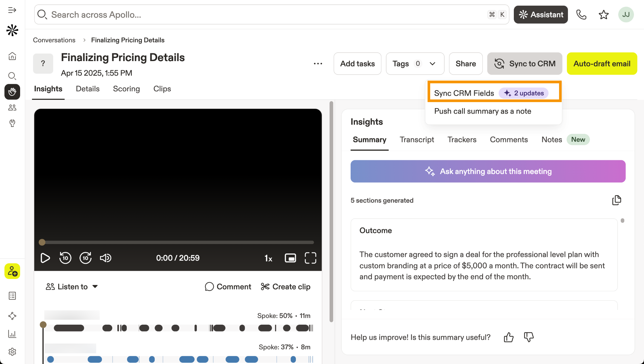Open the three-dot more options menu
The image size is (644, 364).
coord(318,64)
